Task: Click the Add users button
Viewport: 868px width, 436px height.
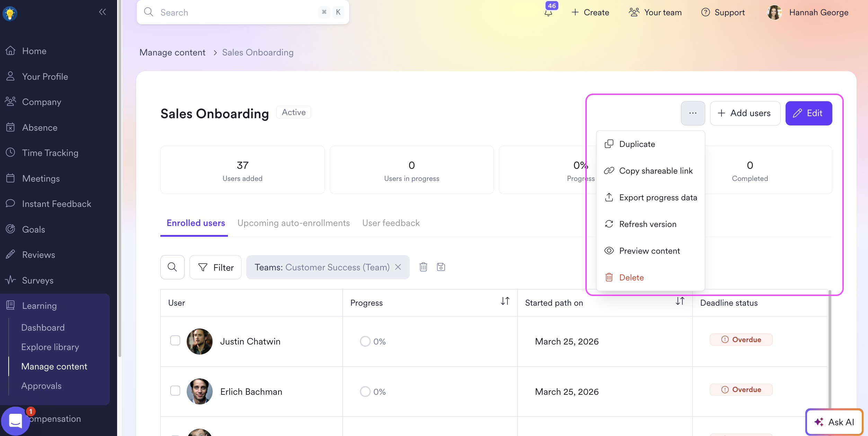Action: [745, 113]
